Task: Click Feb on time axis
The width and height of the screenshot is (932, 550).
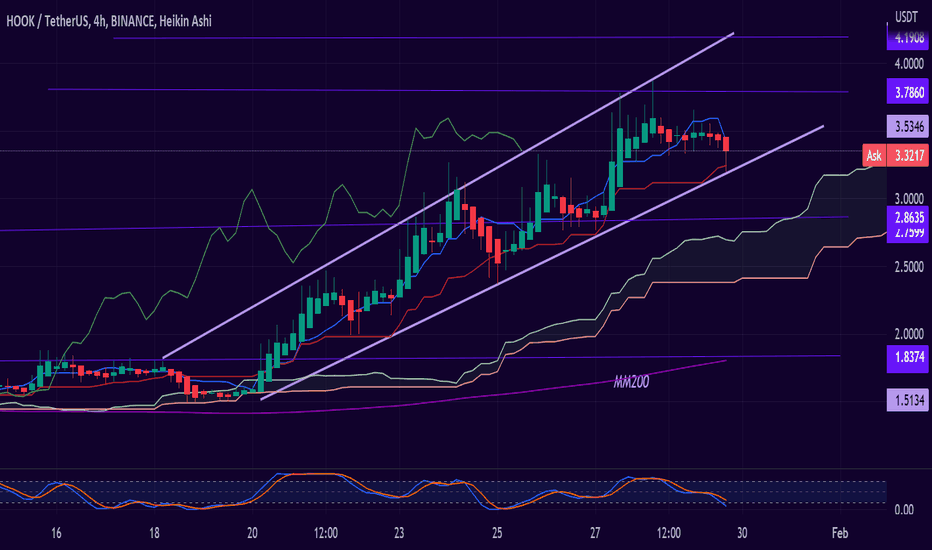Action: tap(840, 533)
